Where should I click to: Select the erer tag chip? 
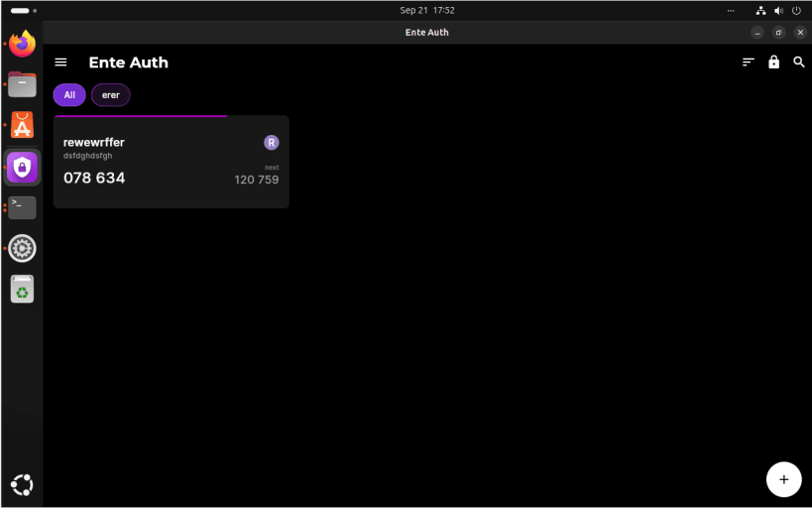coord(111,95)
